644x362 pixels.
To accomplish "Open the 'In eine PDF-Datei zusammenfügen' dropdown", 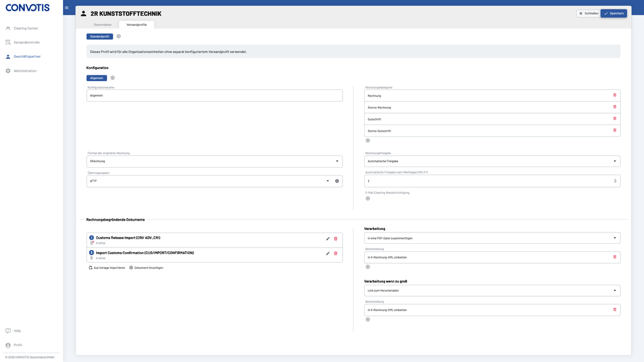I will coord(492,238).
